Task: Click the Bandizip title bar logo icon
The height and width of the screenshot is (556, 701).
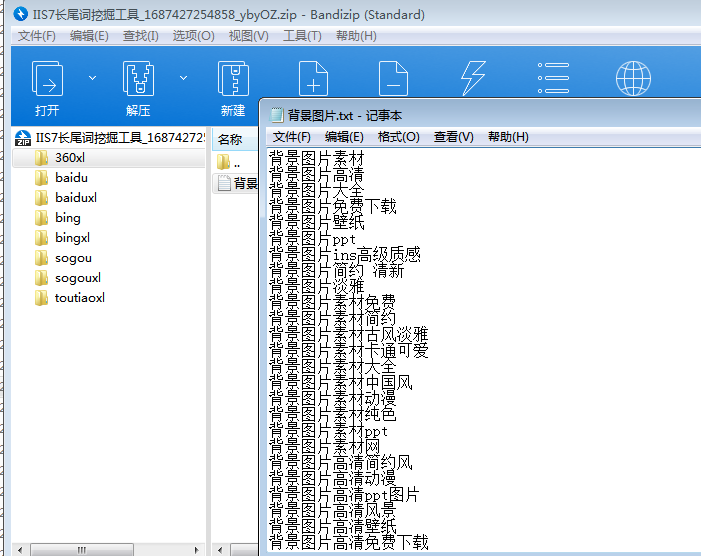Action: pyautogui.click(x=20, y=14)
